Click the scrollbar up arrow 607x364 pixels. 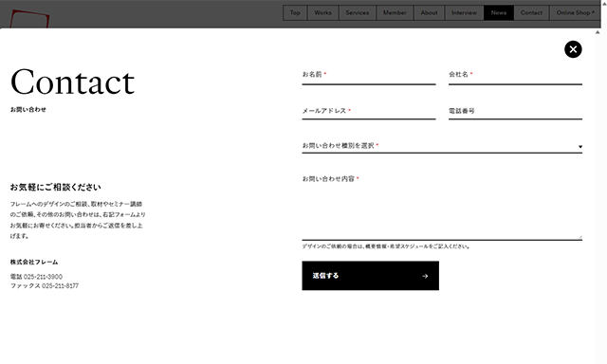pos(598,32)
